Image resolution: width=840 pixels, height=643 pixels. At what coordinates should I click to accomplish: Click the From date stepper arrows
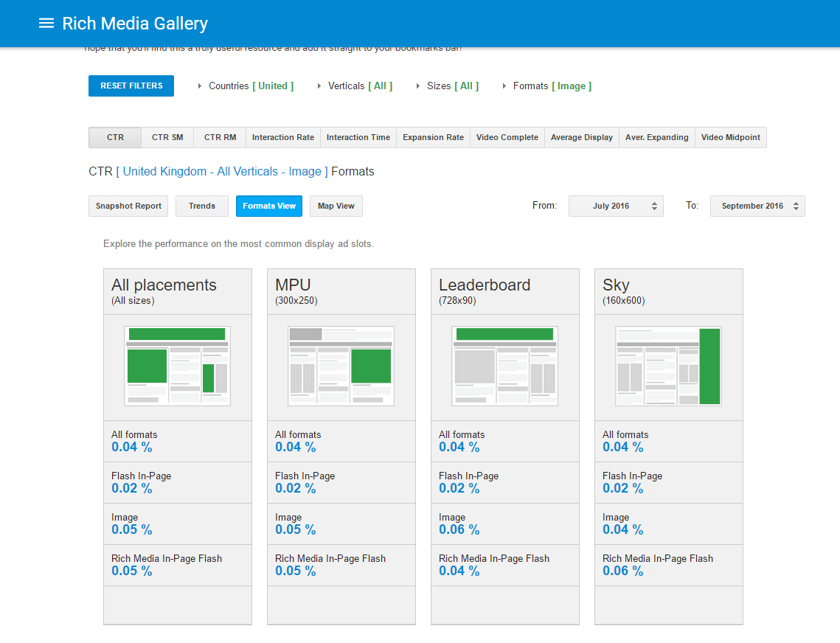pos(653,206)
